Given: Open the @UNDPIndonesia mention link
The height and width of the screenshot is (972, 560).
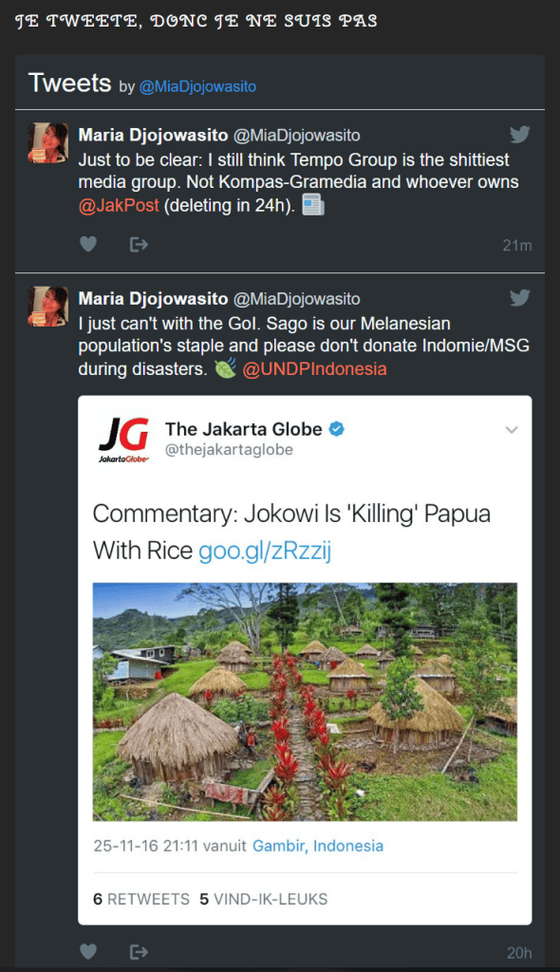Looking at the screenshot, I should click(314, 369).
